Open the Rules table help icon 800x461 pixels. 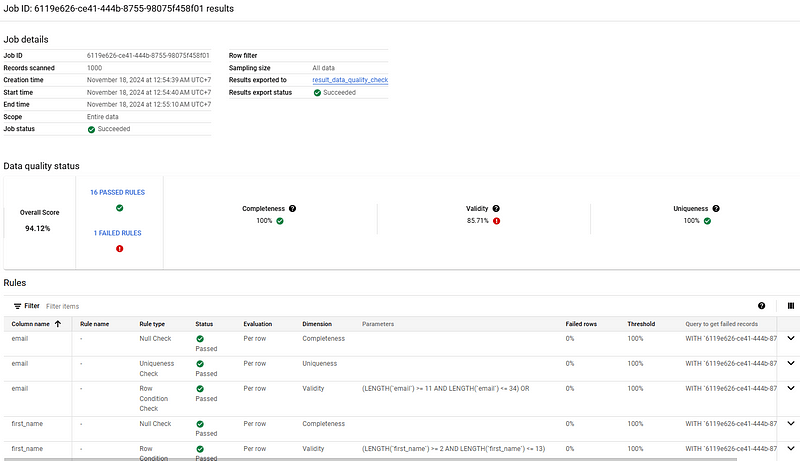point(761,306)
